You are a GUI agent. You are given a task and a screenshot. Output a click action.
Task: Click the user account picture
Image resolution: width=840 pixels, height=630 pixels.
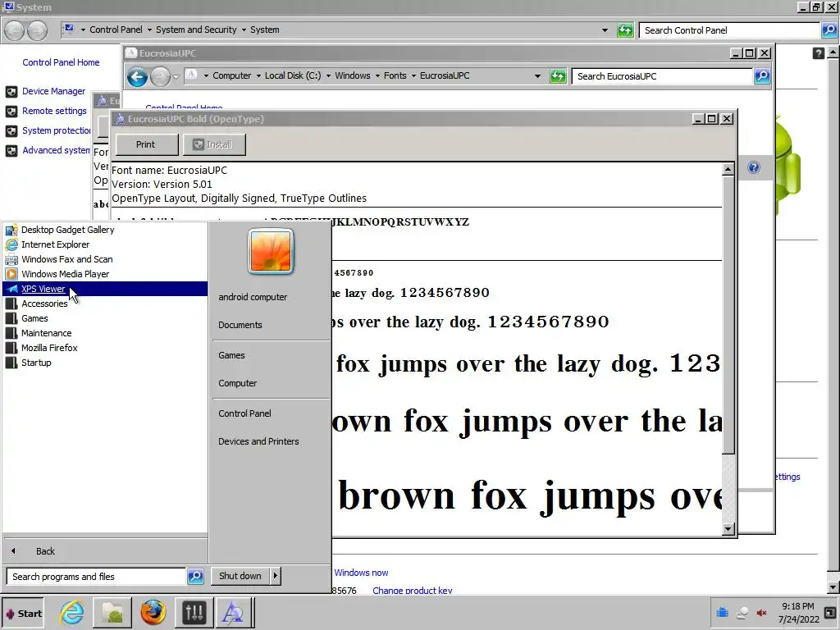(271, 251)
